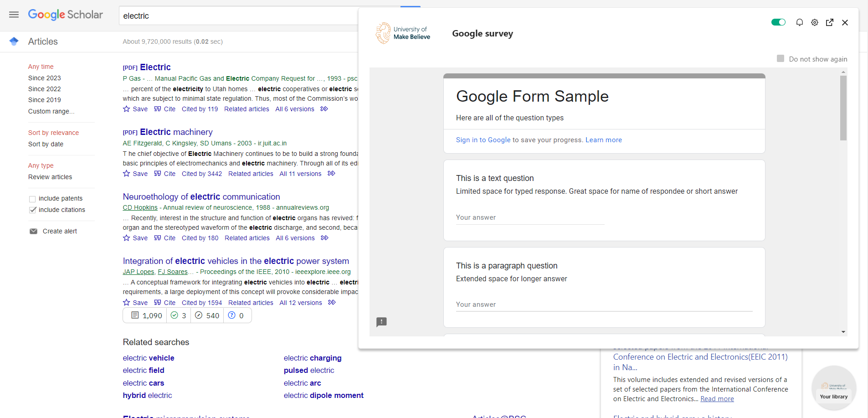
Task: Click the 'Your library' round button
Action: pyautogui.click(x=834, y=388)
